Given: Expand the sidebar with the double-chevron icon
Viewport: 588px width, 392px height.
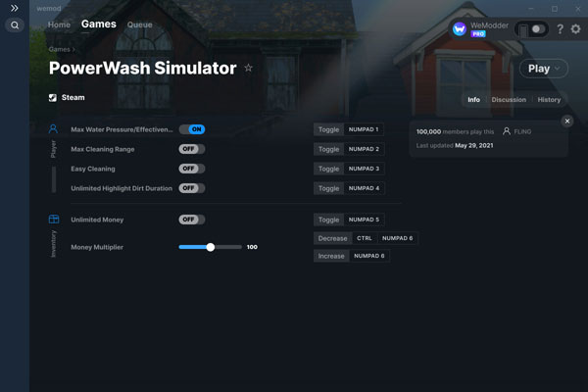Looking at the screenshot, I should (15, 8).
